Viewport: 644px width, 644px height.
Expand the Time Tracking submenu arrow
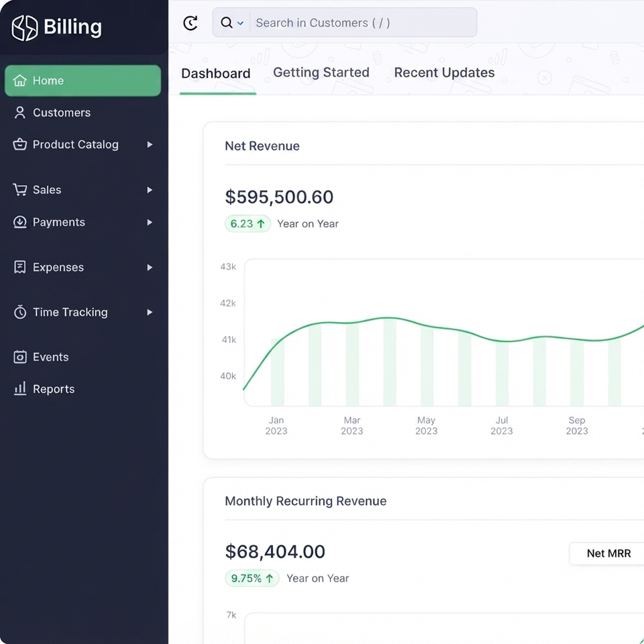click(x=150, y=312)
